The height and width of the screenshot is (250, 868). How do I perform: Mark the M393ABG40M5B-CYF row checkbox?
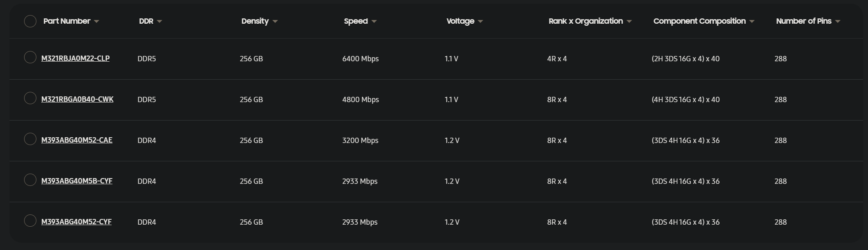[30, 180]
